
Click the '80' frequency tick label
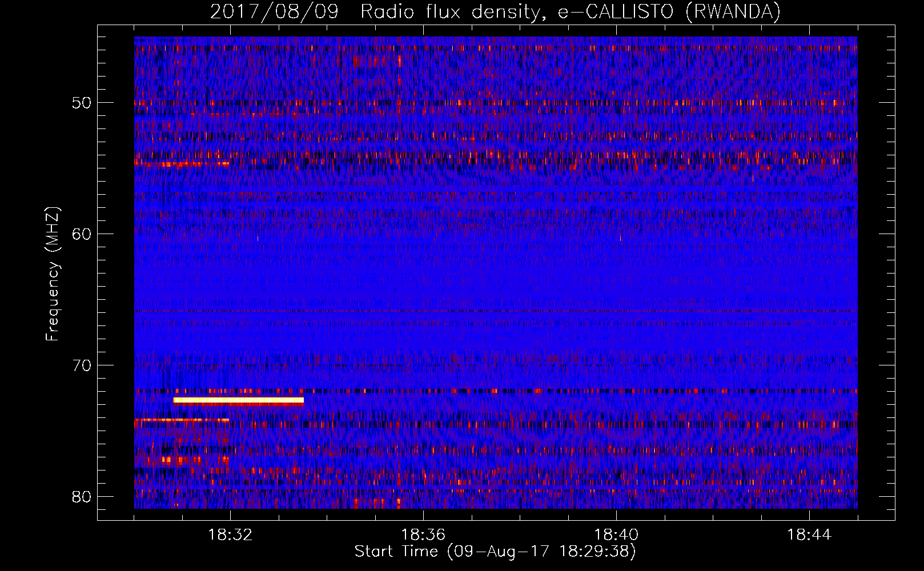(82, 497)
